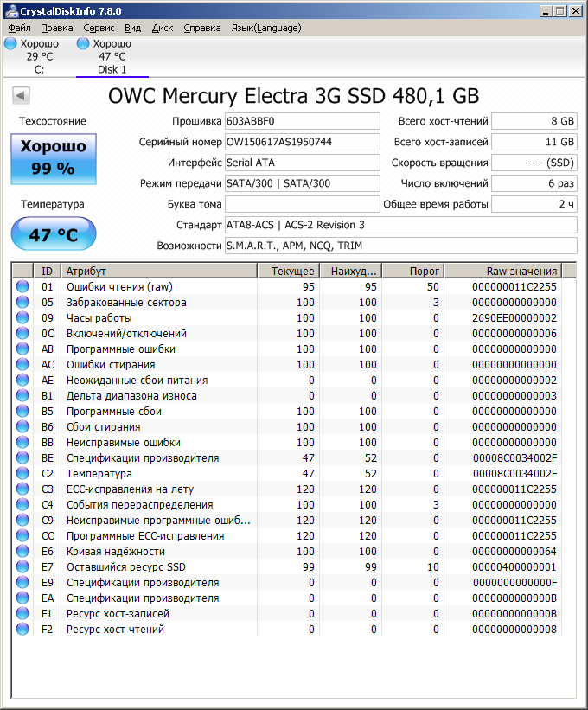Switch to the Disk 1 tab
This screenshot has width=588, height=710.
(112, 56)
